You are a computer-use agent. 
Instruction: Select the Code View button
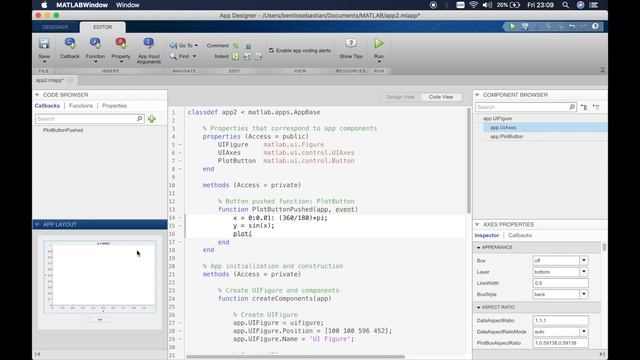pos(441,97)
